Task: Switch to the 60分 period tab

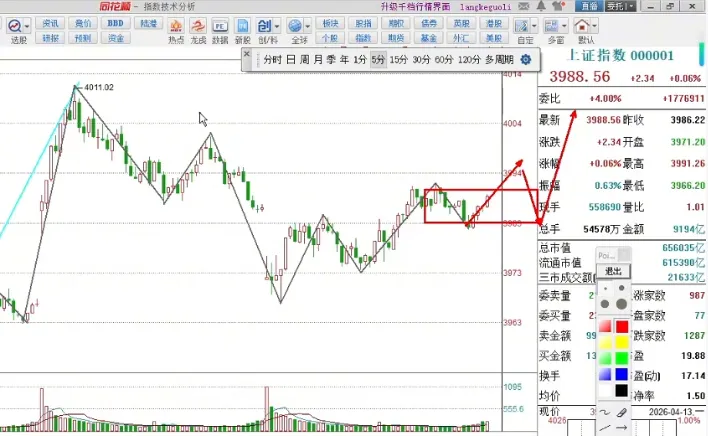Action: pos(444,60)
